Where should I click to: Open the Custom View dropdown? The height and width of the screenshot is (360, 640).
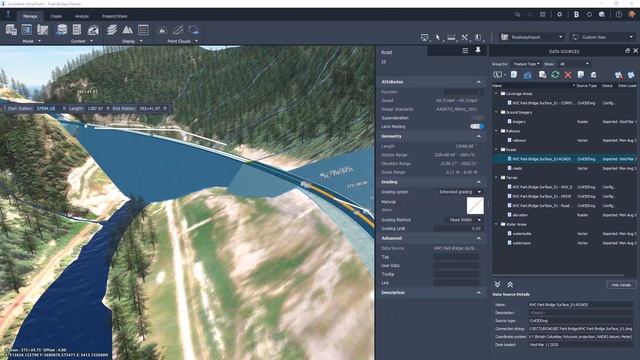[602, 37]
